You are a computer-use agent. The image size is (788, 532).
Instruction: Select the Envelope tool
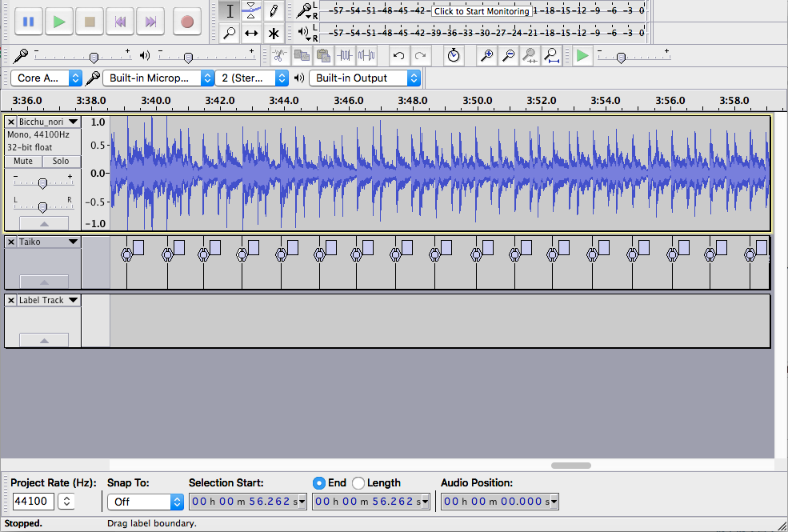pyautogui.click(x=251, y=10)
